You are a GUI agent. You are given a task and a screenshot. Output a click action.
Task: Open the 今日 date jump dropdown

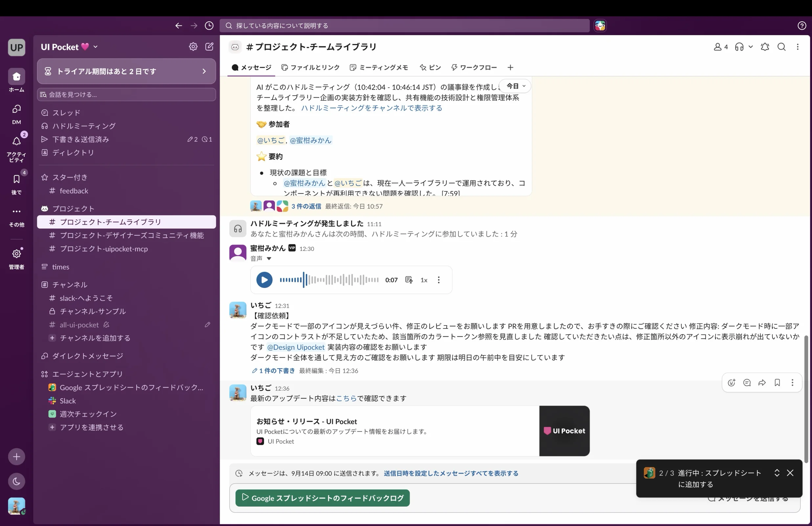point(515,86)
